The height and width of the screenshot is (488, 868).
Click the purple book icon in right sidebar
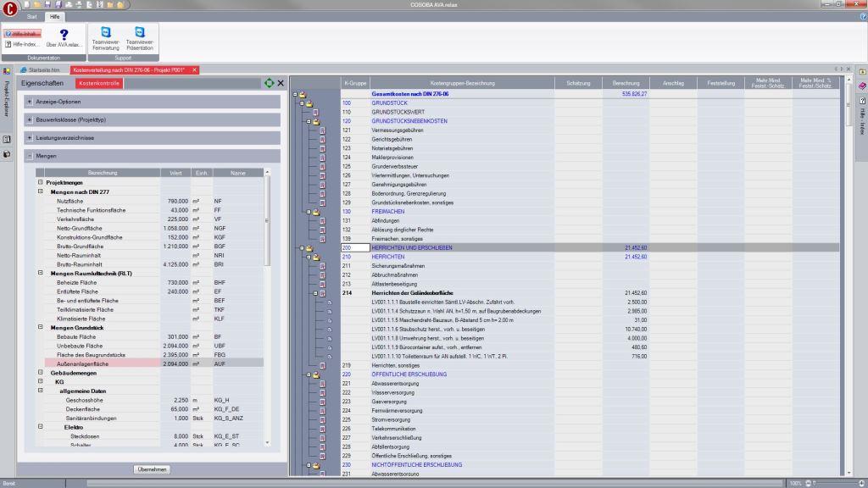tap(862, 86)
